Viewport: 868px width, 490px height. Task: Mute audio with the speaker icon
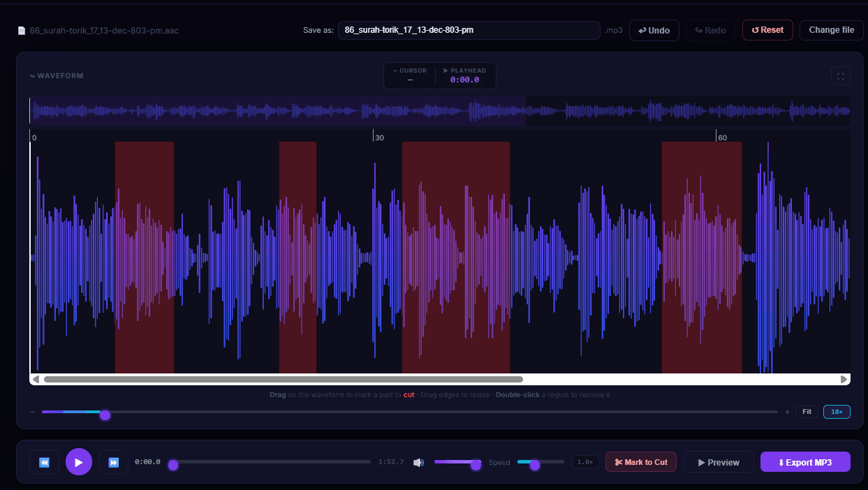418,462
